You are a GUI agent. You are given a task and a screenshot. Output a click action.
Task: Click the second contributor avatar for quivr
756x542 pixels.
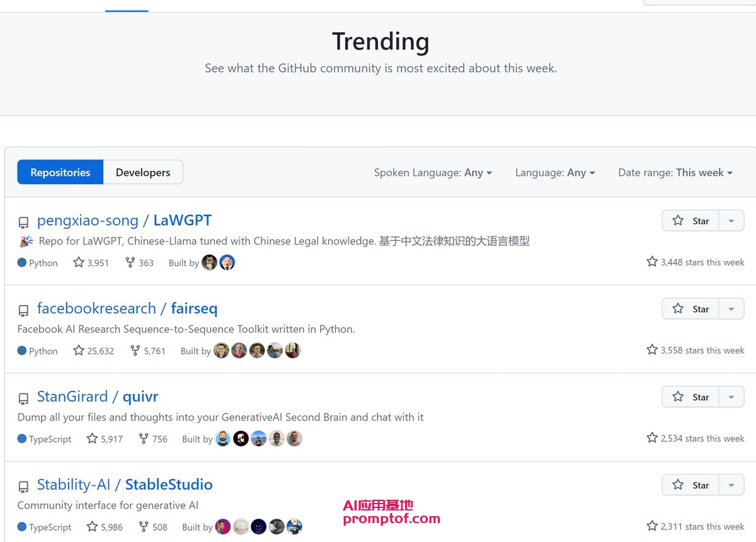click(241, 439)
